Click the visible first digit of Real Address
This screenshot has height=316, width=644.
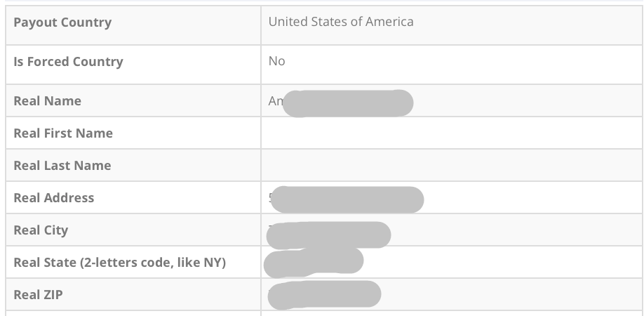pyautogui.click(x=270, y=197)
